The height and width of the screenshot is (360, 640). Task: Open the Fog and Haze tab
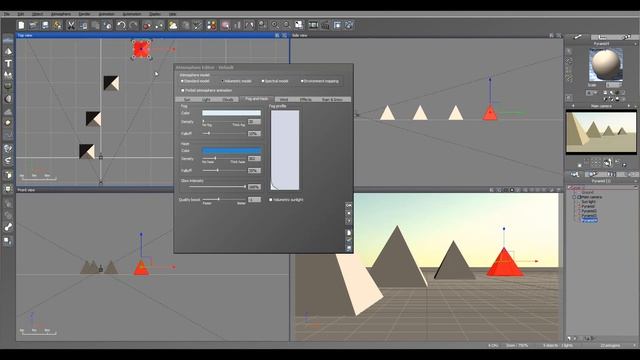pos(257,99)
